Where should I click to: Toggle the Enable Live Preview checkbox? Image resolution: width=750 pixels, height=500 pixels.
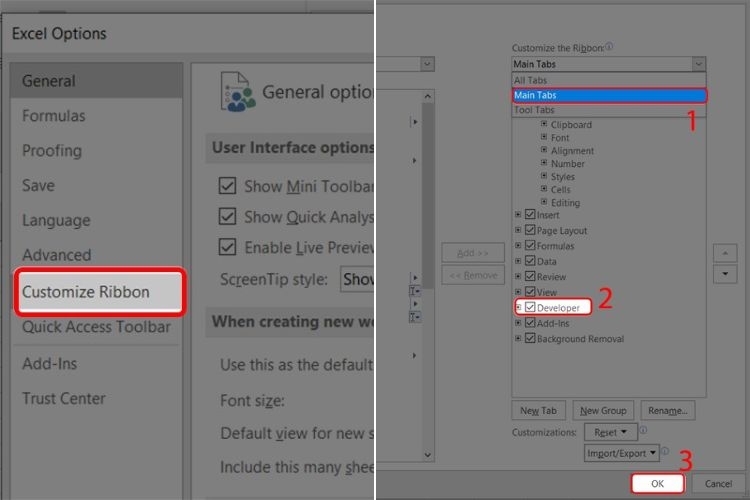(x=227, y=247)
